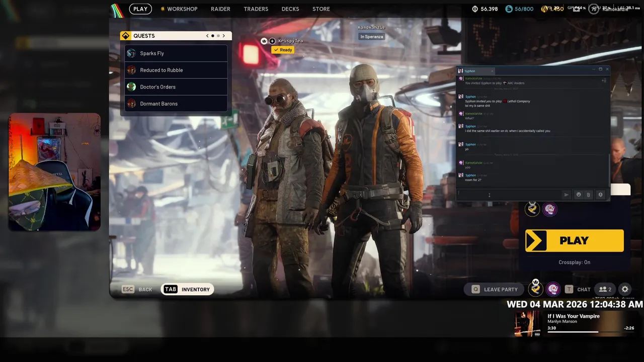Focus the chat message input field

coord(508,195)
